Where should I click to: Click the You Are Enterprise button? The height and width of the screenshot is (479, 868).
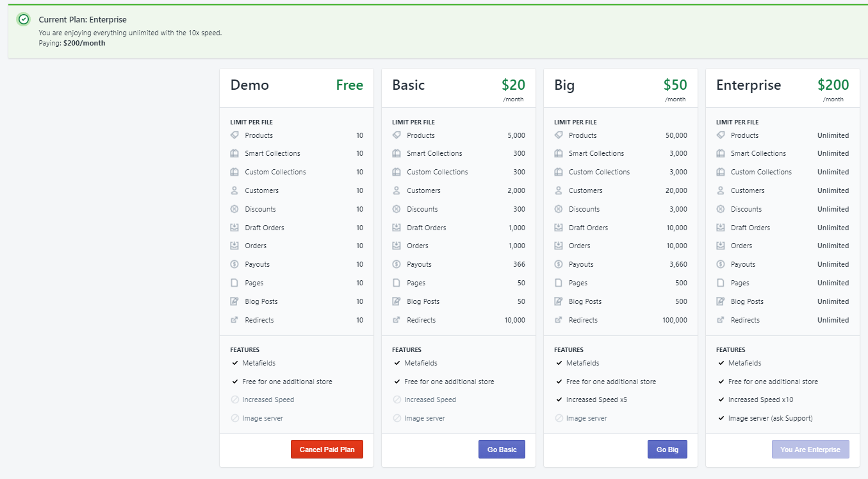coord(810,450)
